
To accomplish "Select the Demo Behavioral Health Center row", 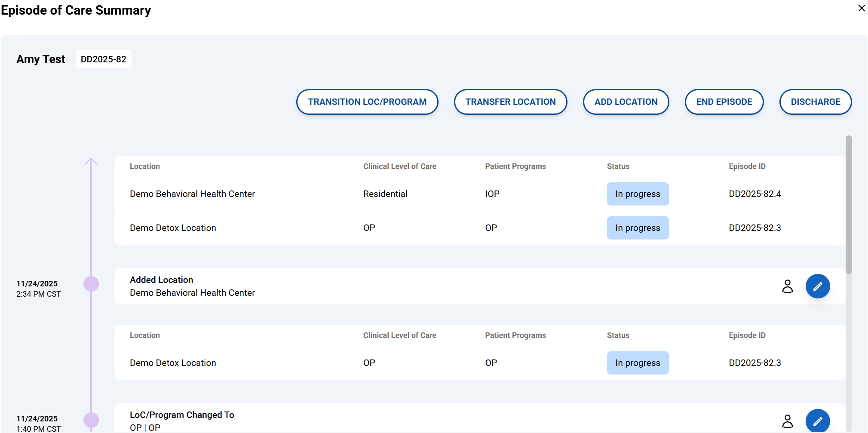I will 192,194.
